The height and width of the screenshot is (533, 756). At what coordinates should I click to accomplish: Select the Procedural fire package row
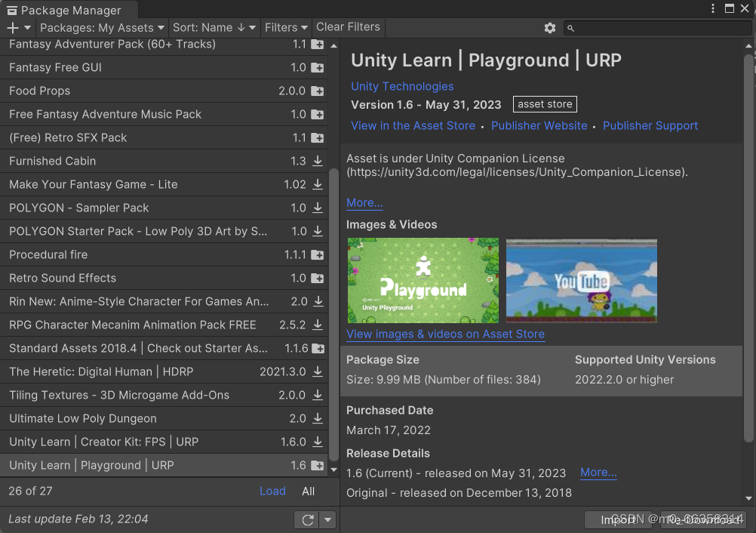pyautogui.click(x=164, y=254)
